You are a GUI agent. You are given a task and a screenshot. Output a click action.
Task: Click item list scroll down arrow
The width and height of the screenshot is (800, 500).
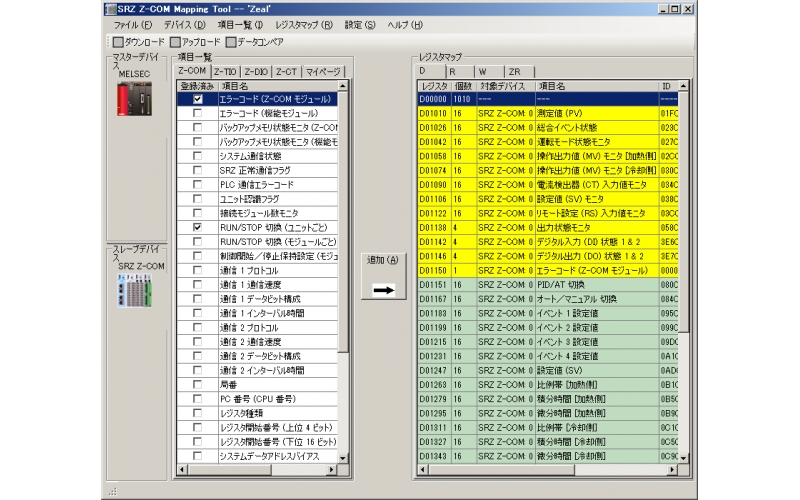click(x=343, y=458)
